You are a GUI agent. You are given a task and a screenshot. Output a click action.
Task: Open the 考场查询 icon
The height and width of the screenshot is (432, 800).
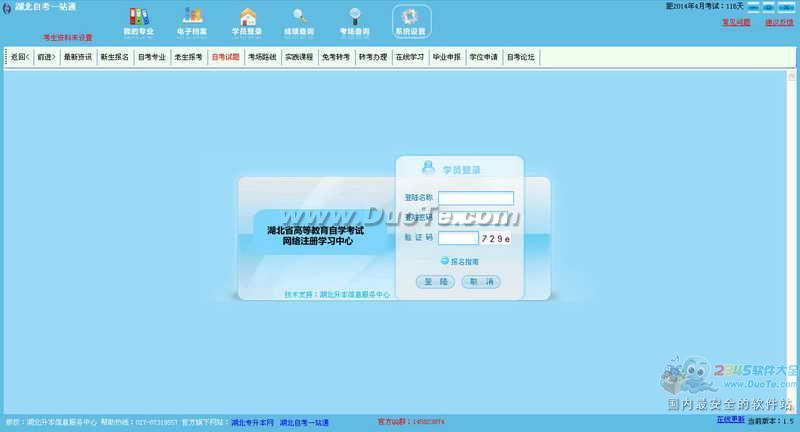coord(354,20)
